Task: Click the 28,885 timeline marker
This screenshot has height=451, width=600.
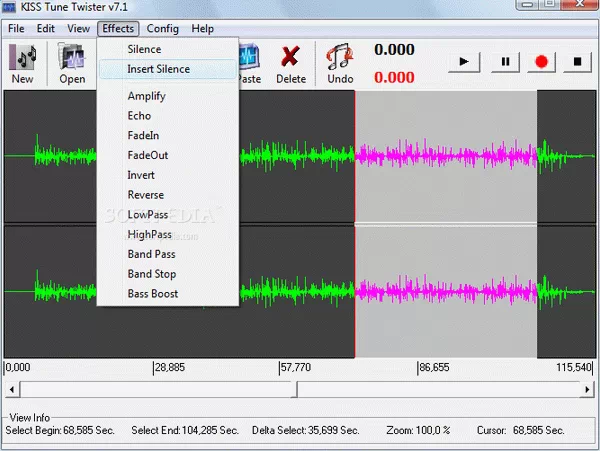Action: (170, 368)
